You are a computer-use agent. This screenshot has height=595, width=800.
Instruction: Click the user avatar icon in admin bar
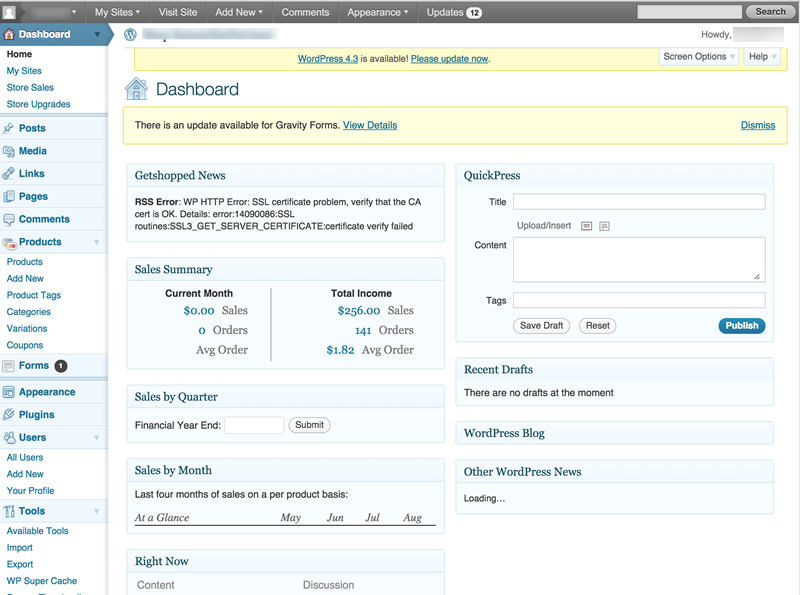click(9, 12)
